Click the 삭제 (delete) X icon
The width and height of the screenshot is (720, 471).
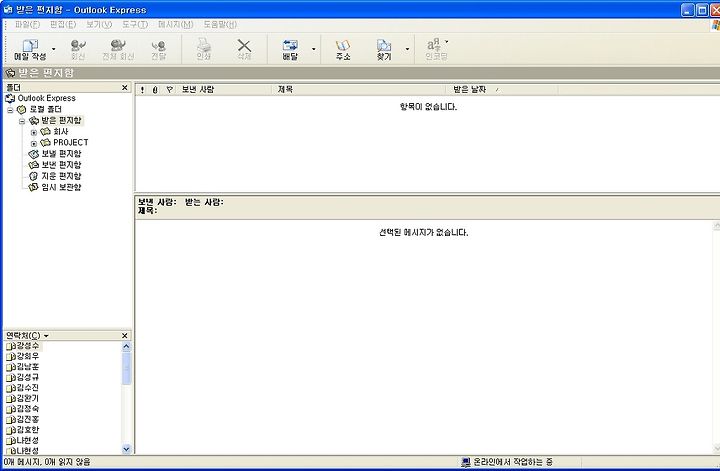click(x=244, y=45)
